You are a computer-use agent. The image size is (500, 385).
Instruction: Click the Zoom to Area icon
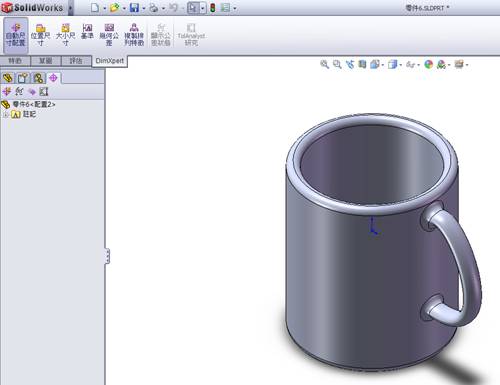coord(337,64)
